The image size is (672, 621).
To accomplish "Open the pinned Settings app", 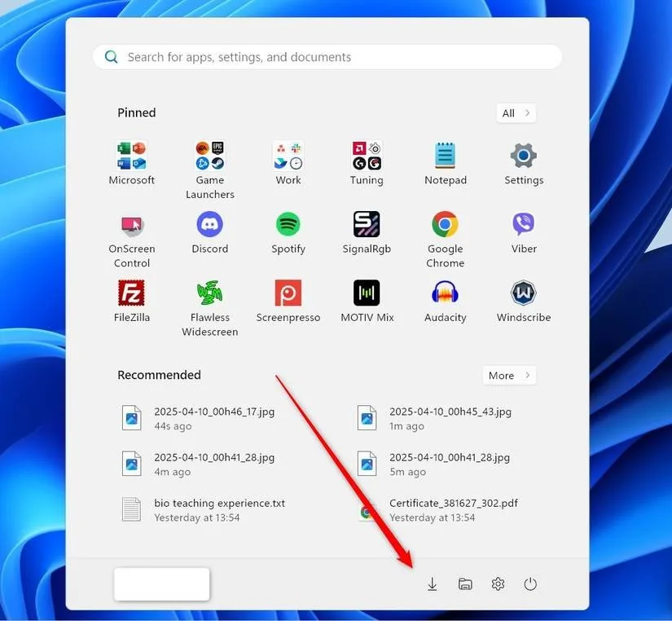I will 523,163.
